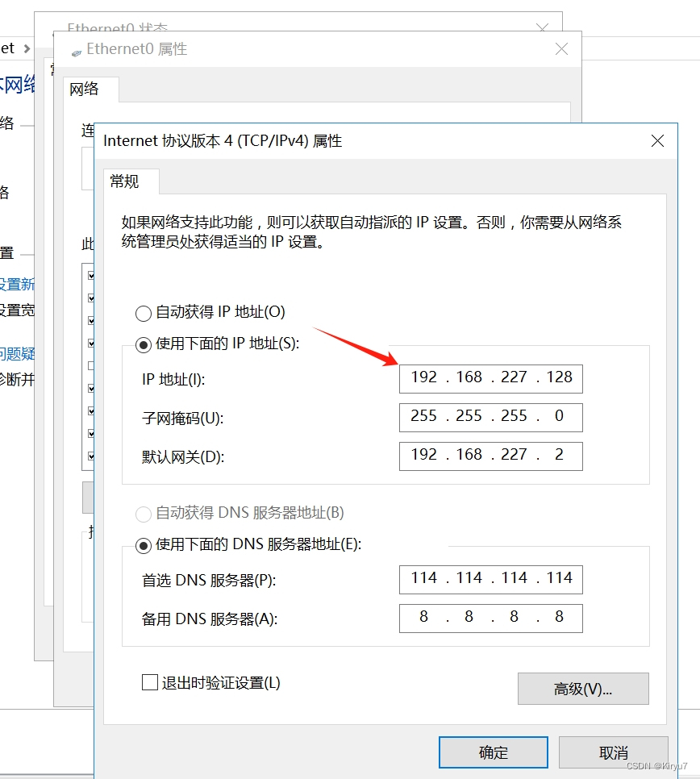Close the TCP/IPv4 properties dialog
Viewport: 700px width, 779px height.
(657, 141)
